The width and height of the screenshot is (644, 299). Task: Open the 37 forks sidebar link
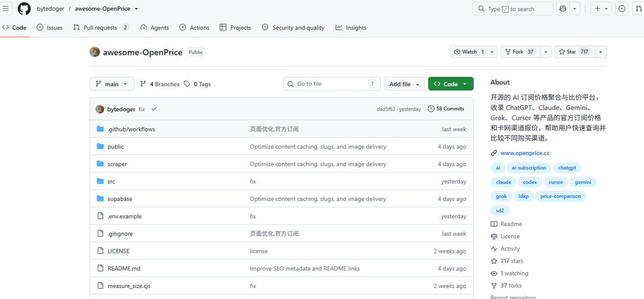pyautogui.click(x=506, y=286)
